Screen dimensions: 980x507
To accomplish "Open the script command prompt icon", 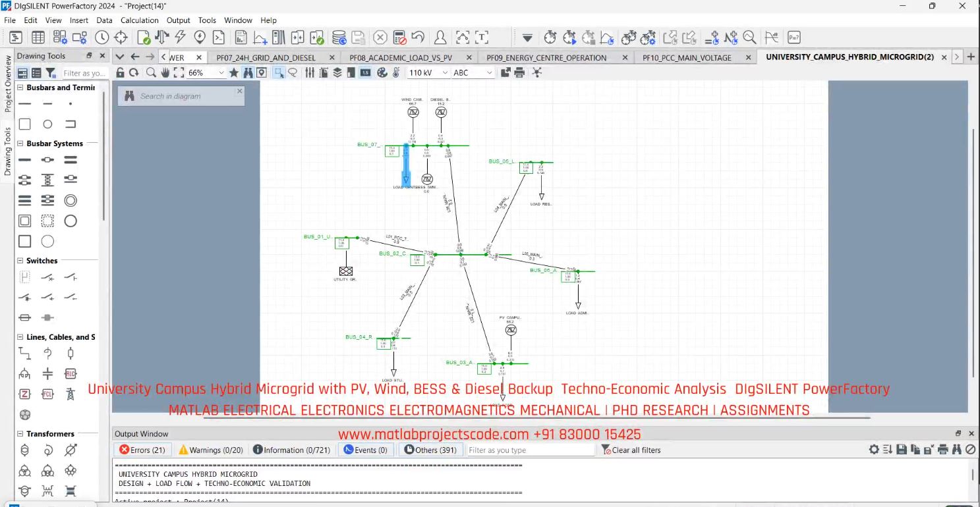I will [218, 38].
